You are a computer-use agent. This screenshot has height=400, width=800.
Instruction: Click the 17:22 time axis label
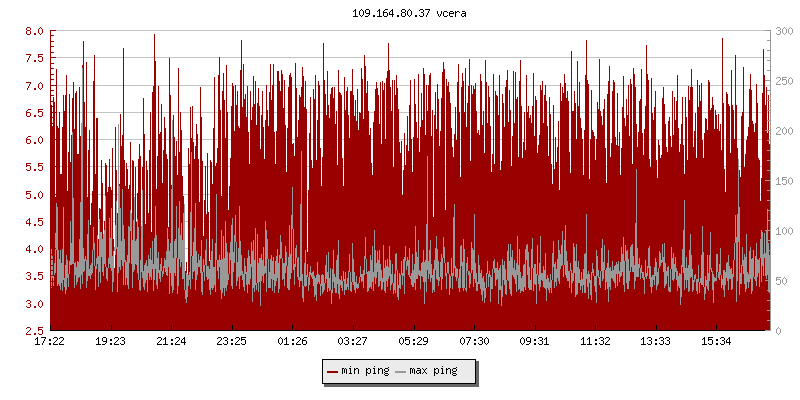click(50, 341)
